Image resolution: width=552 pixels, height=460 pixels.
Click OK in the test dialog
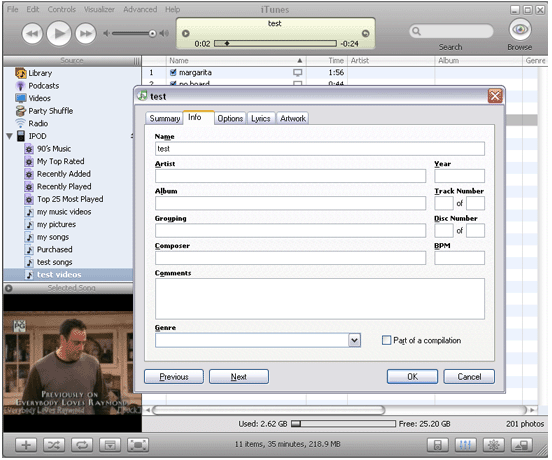point(412,377)
